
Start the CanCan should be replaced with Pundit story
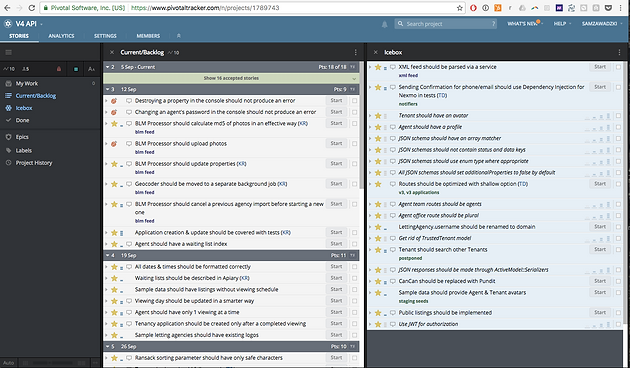point(600,281)
